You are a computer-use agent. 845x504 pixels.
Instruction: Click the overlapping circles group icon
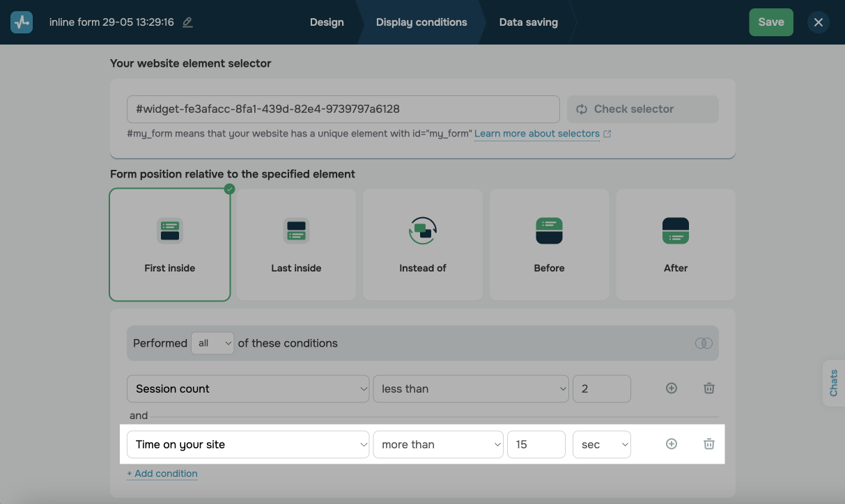[x=704, y=343]
